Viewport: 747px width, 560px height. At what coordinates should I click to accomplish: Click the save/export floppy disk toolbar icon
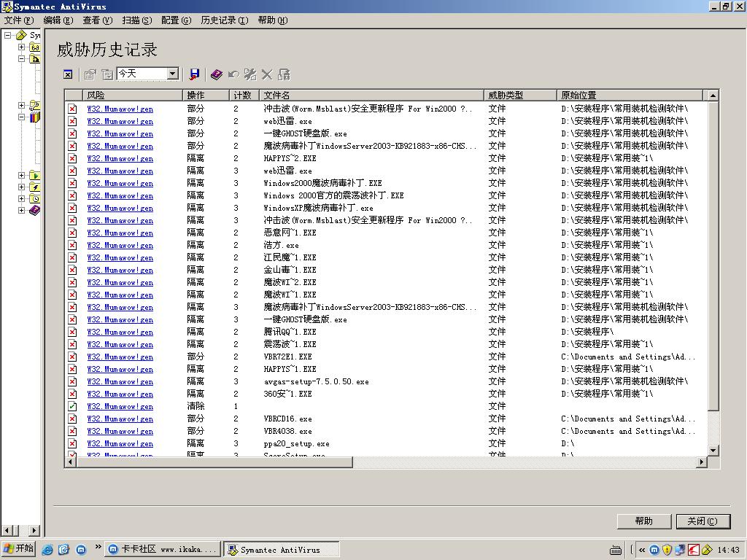coord(194,74)
